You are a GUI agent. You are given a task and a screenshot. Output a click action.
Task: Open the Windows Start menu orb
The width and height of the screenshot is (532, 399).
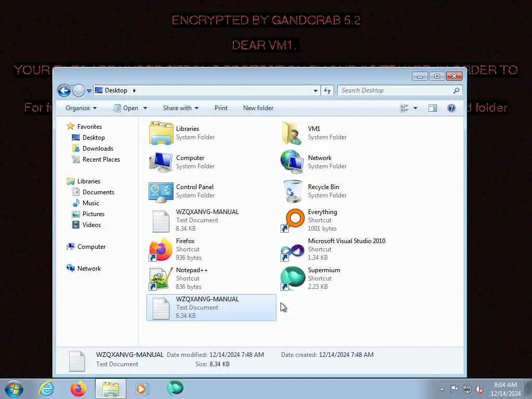tap(14, 389)
